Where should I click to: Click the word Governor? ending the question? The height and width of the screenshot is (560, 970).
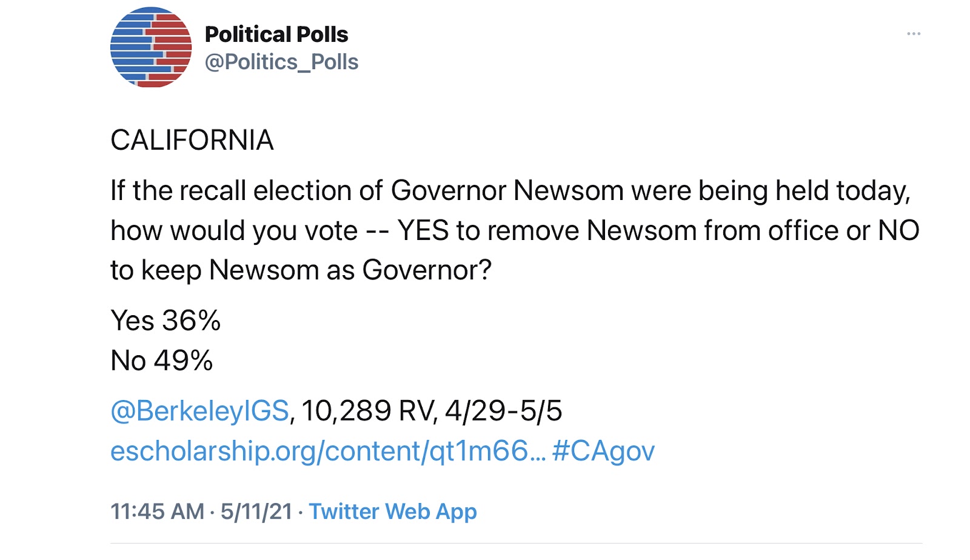tap(426, 270)
